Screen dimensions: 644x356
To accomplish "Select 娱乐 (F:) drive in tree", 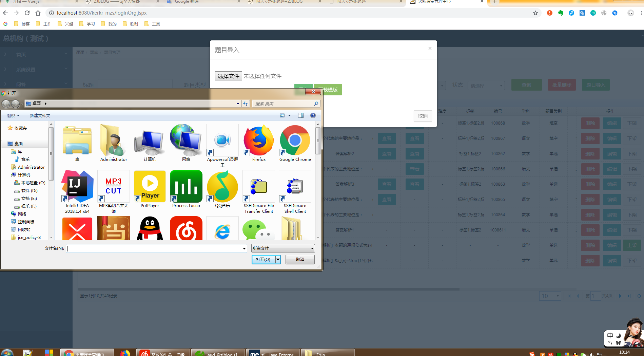I will coord(25,206).
